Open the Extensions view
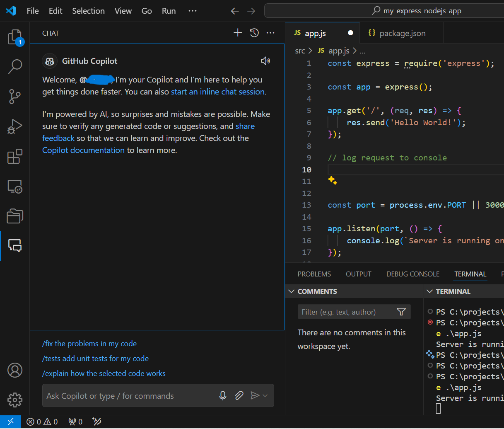This screenshot has height=429, width=504. (x=15, y=156)
